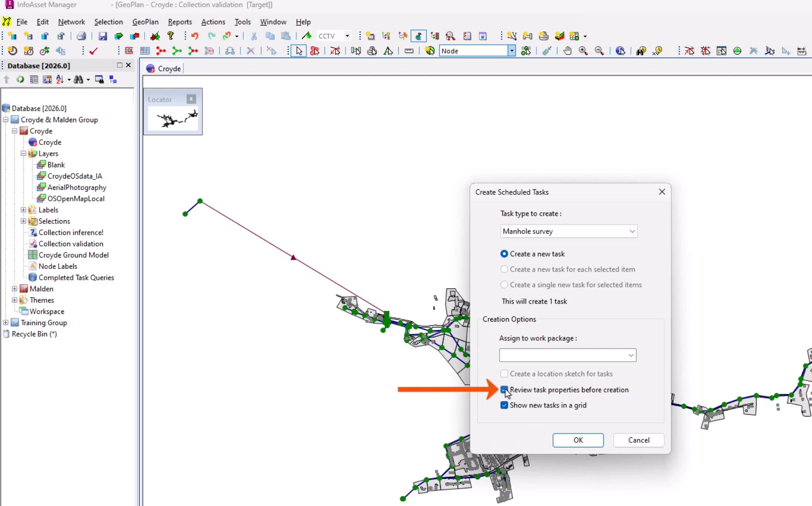Undo the last action
The image size is (812, 506).
tap(195, 36)
